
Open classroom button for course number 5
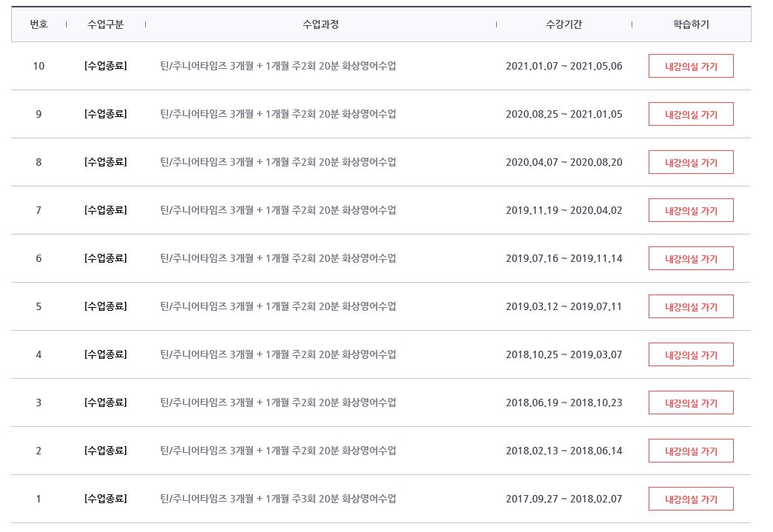[691, 306]
